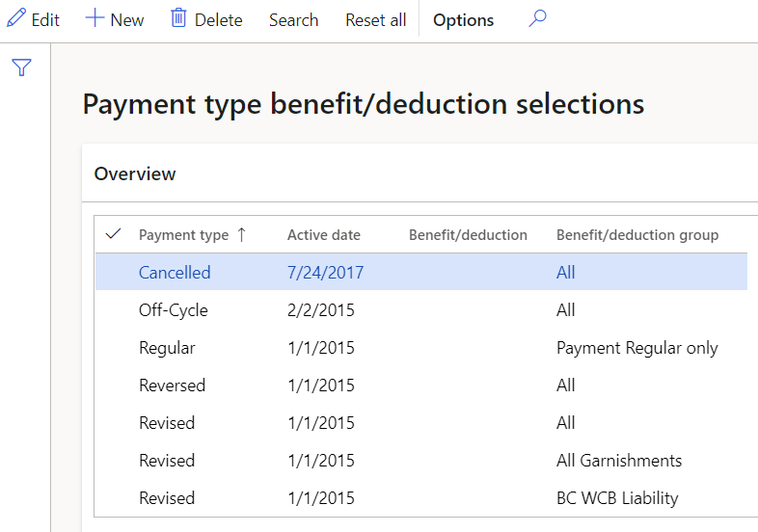Open the Cancelled payment type link
The height and width of the screenshot is (532, 758).
pyautogui.click(x=175, y=273)
